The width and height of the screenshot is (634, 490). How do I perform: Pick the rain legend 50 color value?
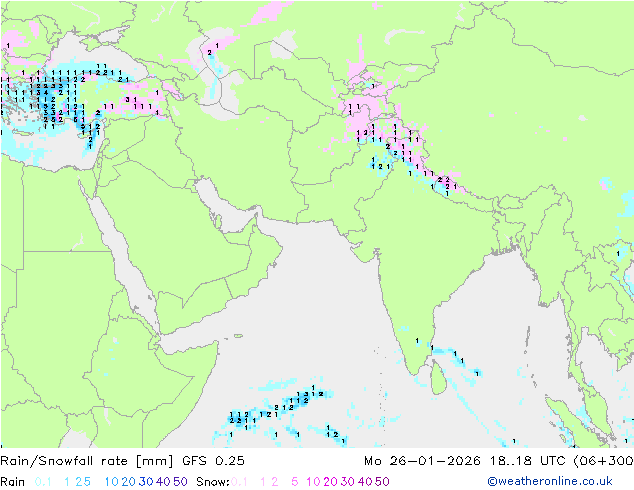pyautogui.click(x=180, y=482)
